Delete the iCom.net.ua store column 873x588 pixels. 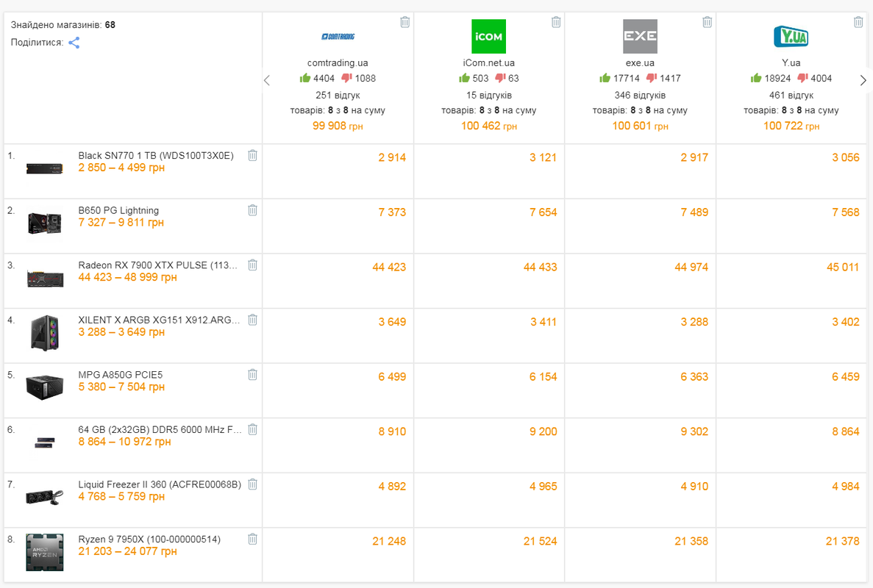point(556,22)
